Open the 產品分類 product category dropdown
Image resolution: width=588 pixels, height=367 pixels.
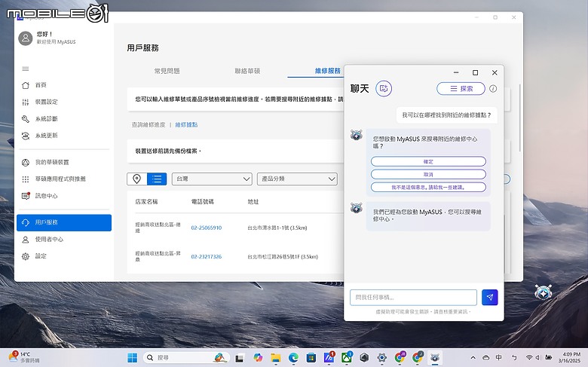[297, 179]
